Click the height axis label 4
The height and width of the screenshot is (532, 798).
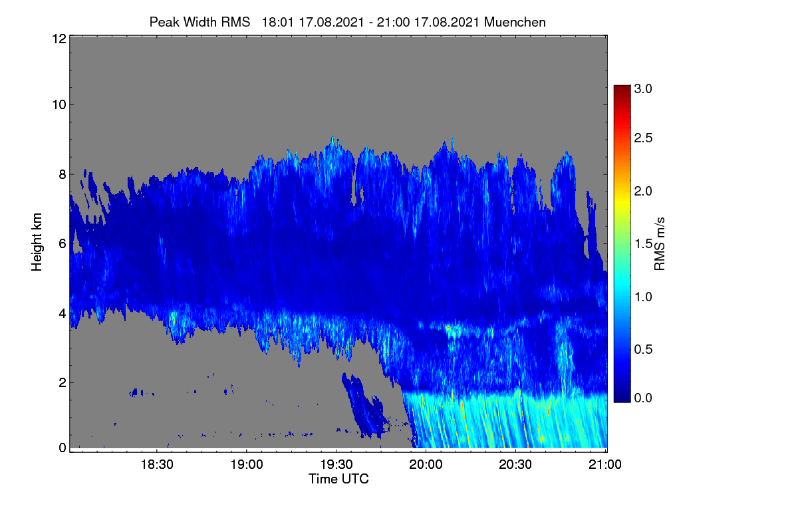tap(62, 313)
